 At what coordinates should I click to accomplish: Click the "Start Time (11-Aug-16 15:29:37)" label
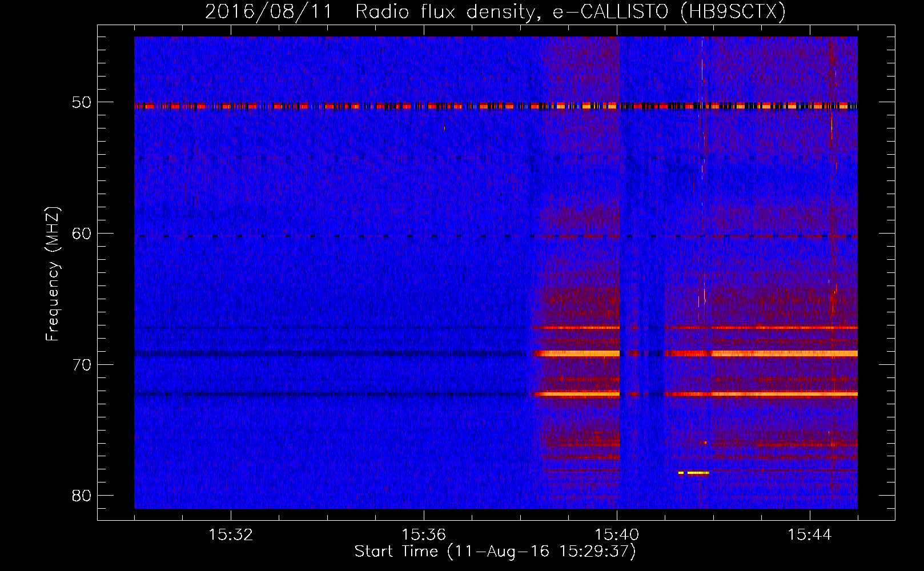495,552
